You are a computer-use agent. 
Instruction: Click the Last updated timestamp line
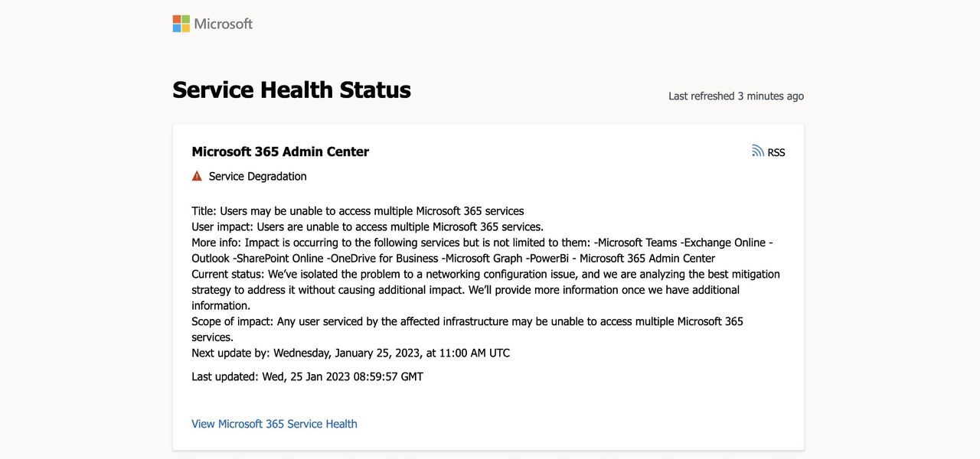307,376
